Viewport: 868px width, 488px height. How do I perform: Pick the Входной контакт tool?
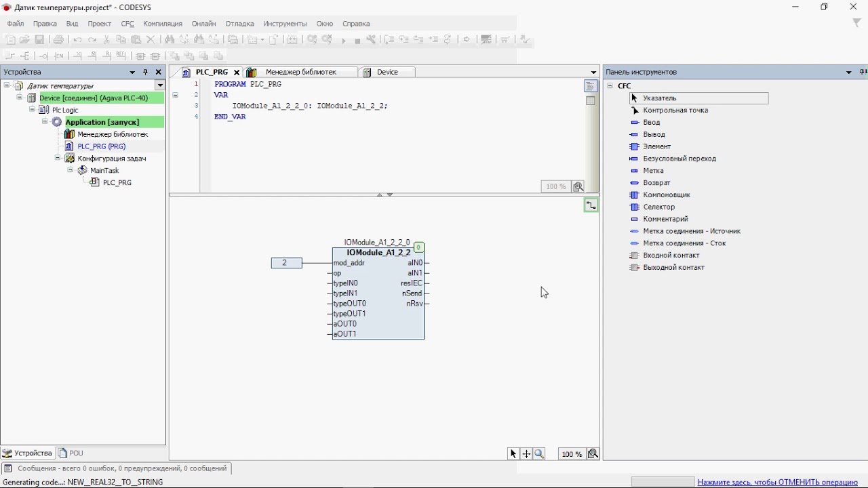665,256
